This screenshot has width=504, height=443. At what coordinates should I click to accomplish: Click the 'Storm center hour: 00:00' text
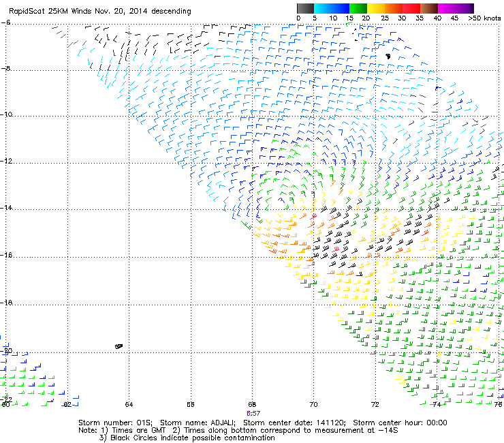click(x=400, y=423)
